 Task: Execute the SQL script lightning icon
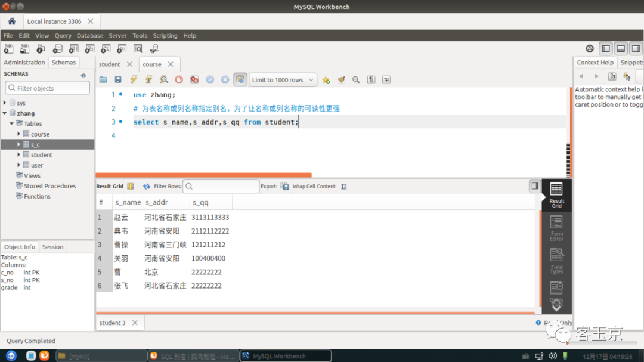pos(134,80)
